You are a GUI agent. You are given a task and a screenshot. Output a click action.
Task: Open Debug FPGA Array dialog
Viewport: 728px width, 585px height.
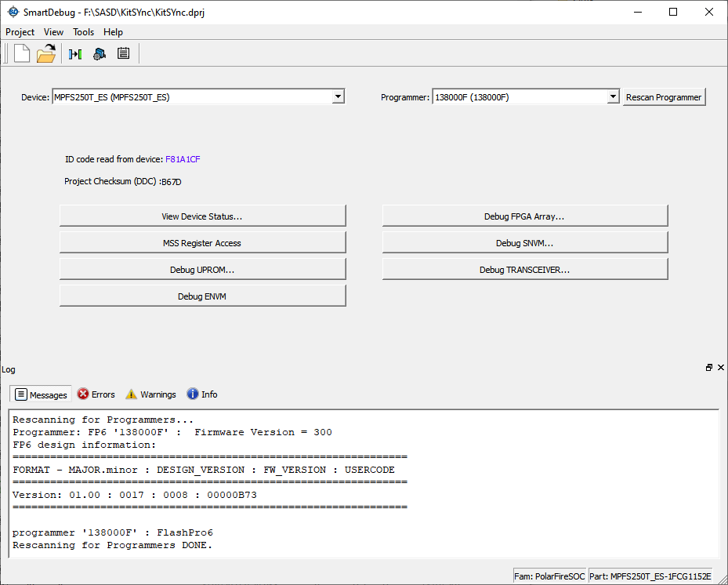pos(524,216)
